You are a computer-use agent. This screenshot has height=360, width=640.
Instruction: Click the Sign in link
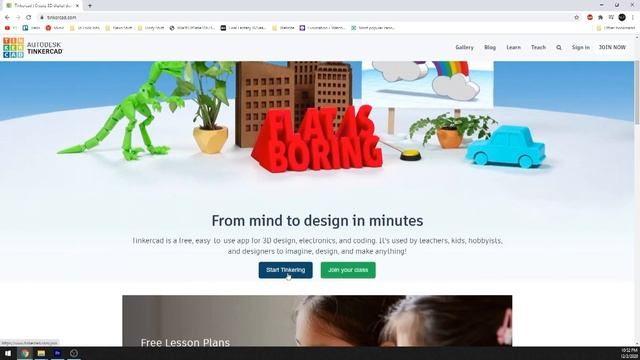click(x=580, y=47)
